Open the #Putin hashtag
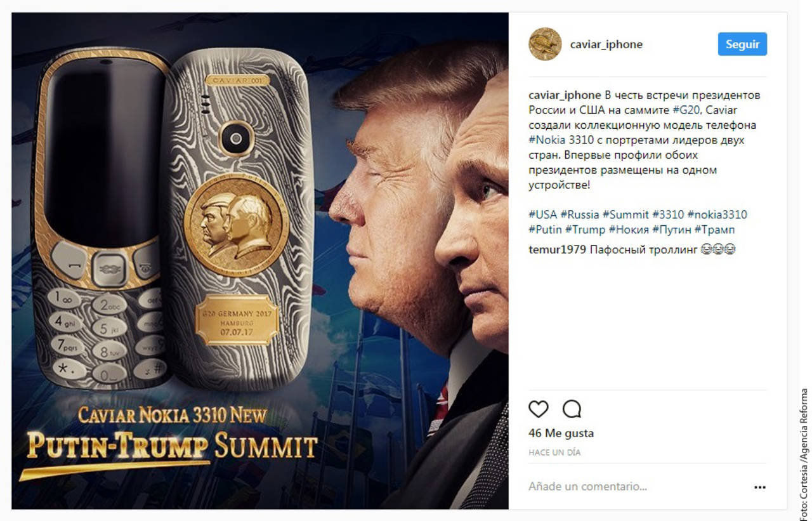The image size is (812, 521). pos(545,230)
